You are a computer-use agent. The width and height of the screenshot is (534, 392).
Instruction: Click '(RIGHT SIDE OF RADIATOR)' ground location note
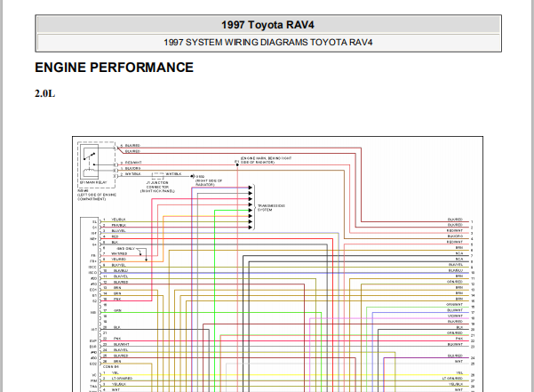tap(209, 182)
